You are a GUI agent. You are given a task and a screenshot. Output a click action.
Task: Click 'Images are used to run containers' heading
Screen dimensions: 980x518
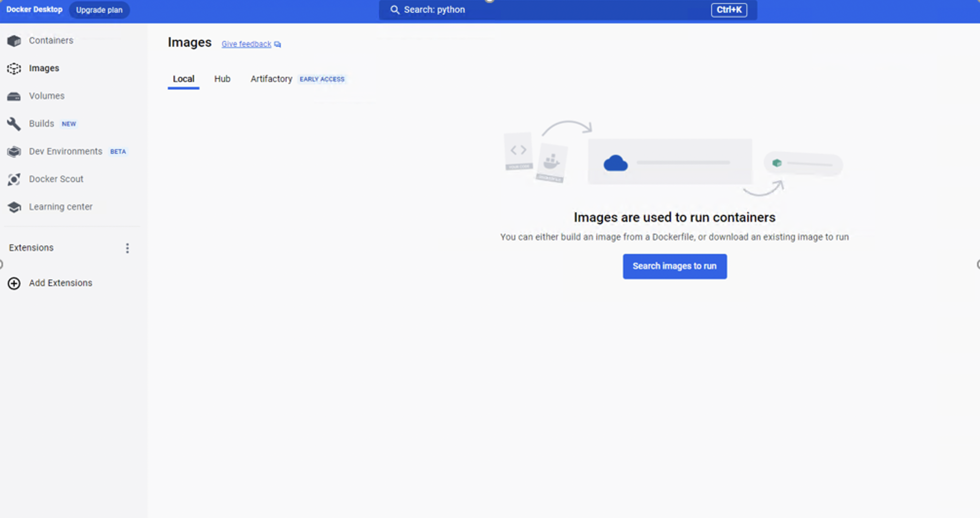point(675,217)
